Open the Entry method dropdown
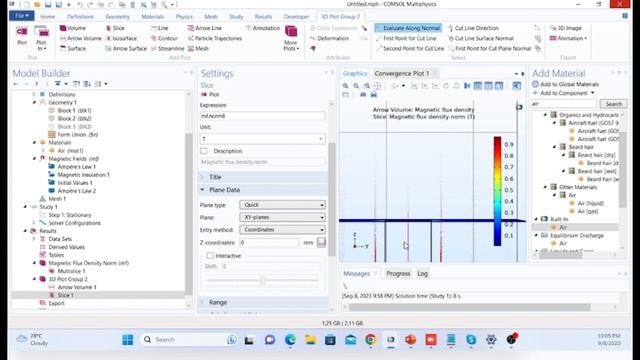Image resolution: width=640 pixels, height=360 pixels. (x=282, y=230)
